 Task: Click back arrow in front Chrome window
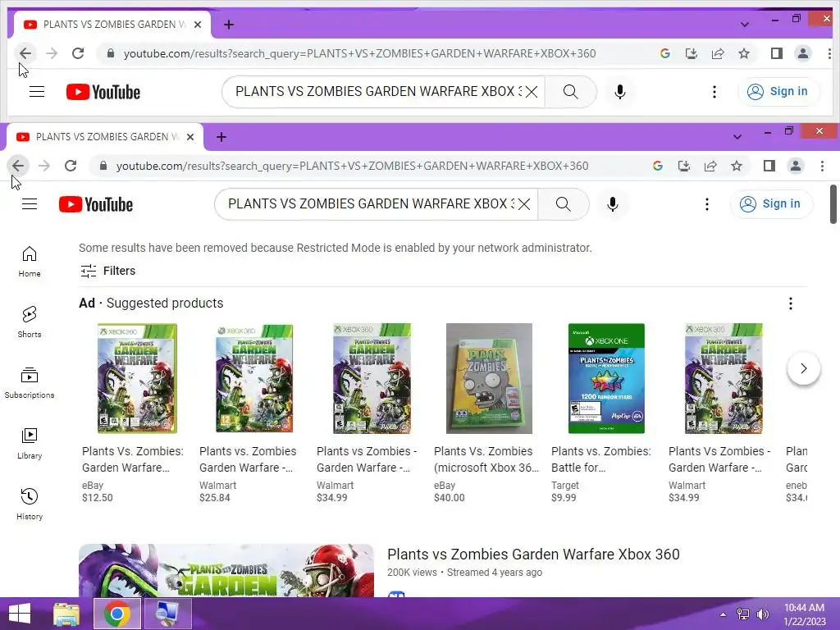[x=18, y=166]
